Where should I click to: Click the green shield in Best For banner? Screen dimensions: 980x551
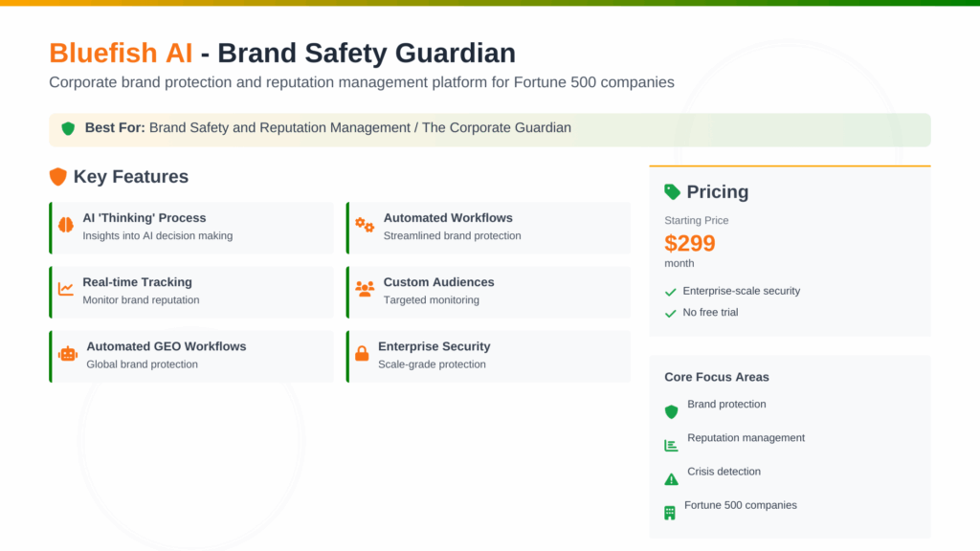click(x=68, y=128)
